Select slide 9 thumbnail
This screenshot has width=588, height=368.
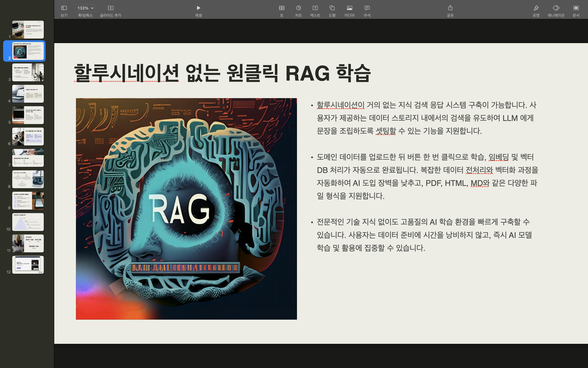tap(28, 201)
